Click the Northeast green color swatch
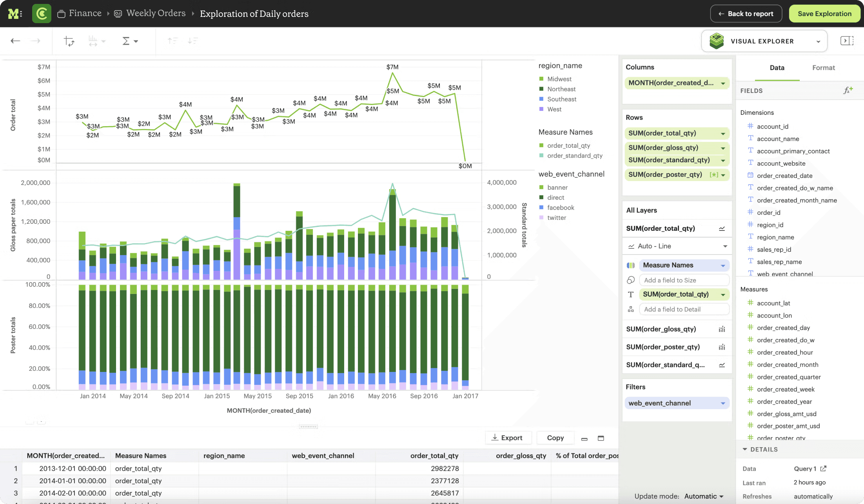This screenshot has height=504, width=864. [x=542, y=89]
